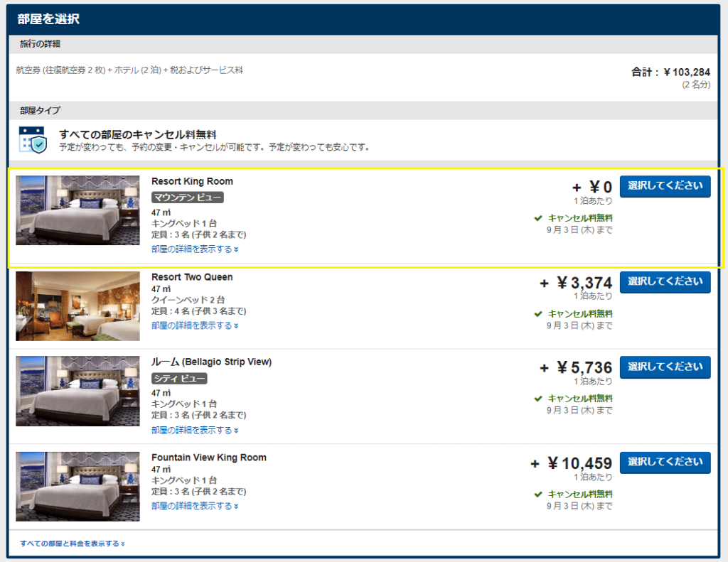Screen dimensions: 728x562
Task: Click the Resort King Room title
Action: (192, 181)
